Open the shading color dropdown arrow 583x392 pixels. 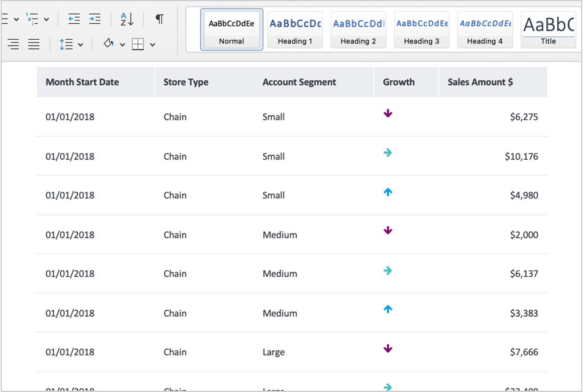(x=122, y=45)
